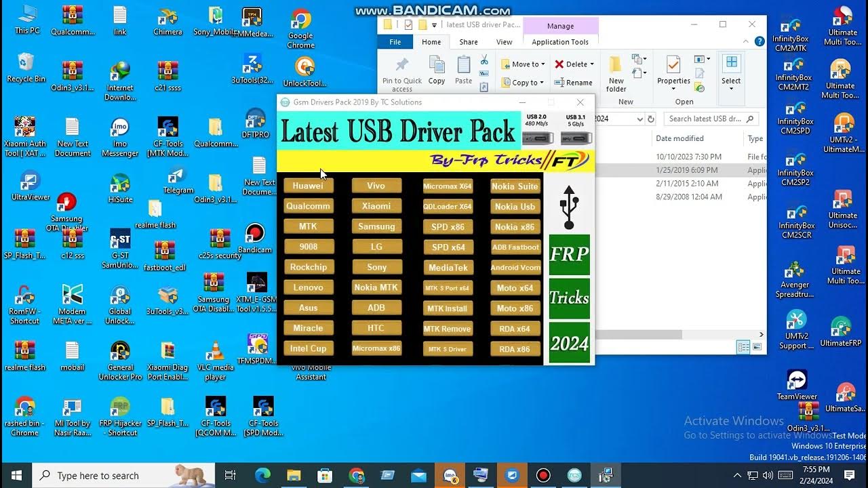Screen dimensions: 868x488
Task: Select the DFTPRO desktop icon
Action: 256,123
